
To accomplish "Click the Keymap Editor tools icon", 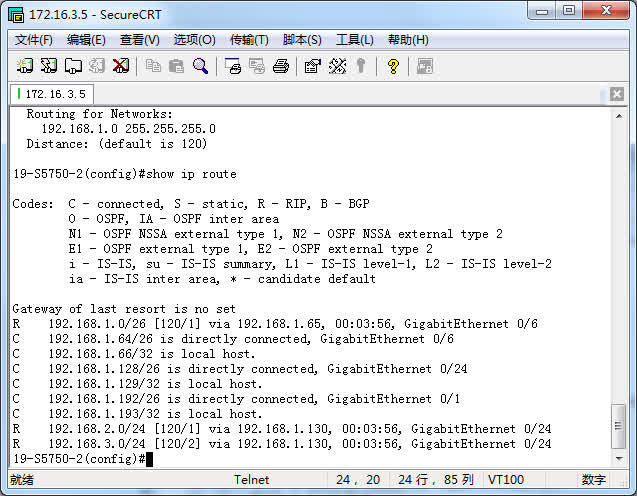I will pos(337,66).
